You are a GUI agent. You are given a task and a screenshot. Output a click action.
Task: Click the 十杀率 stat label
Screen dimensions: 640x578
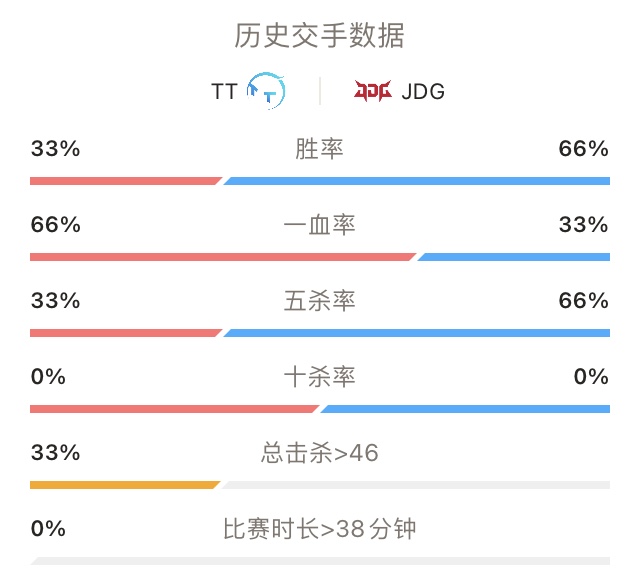[320, 377]
